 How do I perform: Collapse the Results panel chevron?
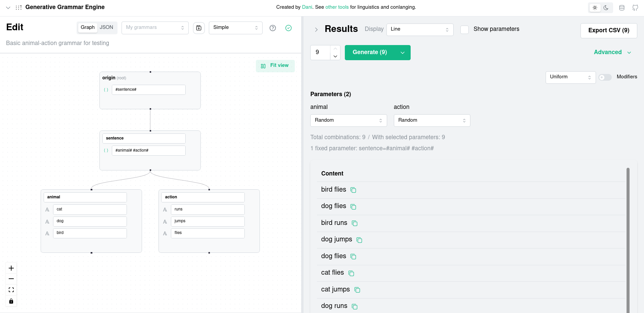click(316, 30)
